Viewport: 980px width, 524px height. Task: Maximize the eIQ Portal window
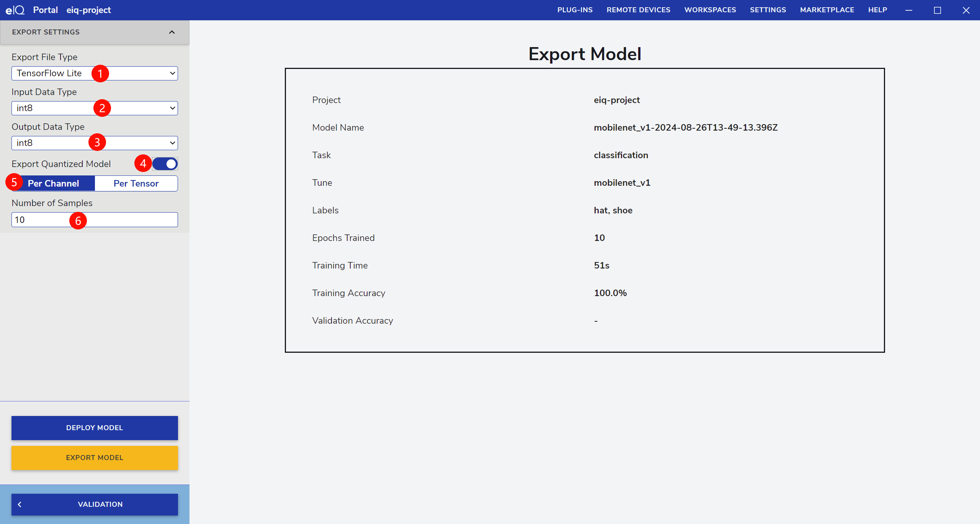[x=938, y=10]
